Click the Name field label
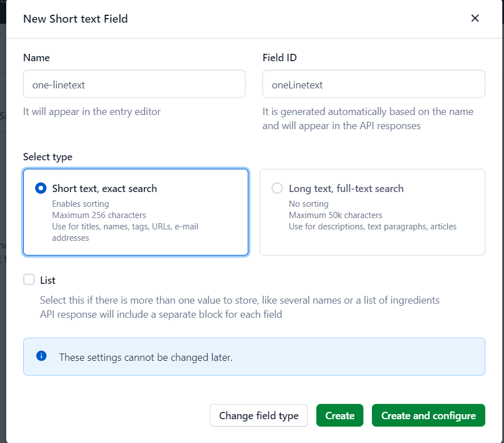 (x=36, y=58)
